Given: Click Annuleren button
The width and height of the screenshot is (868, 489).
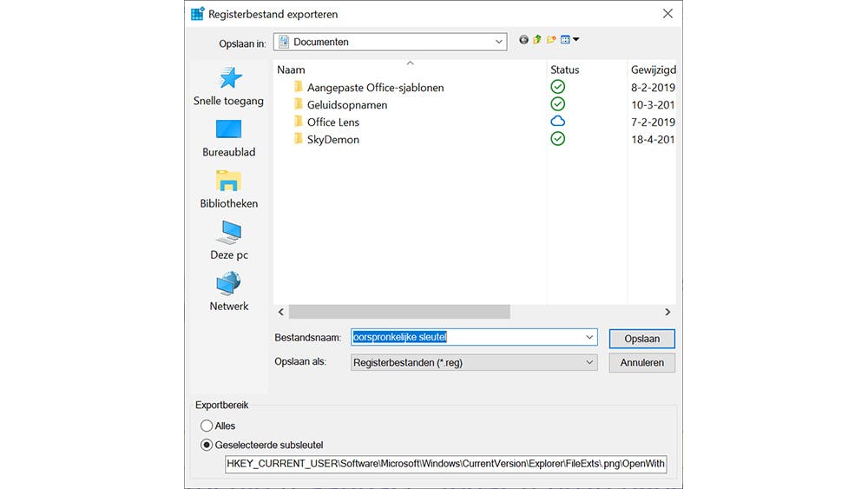Looking at the screenshot, I should (x=641, y=363).
